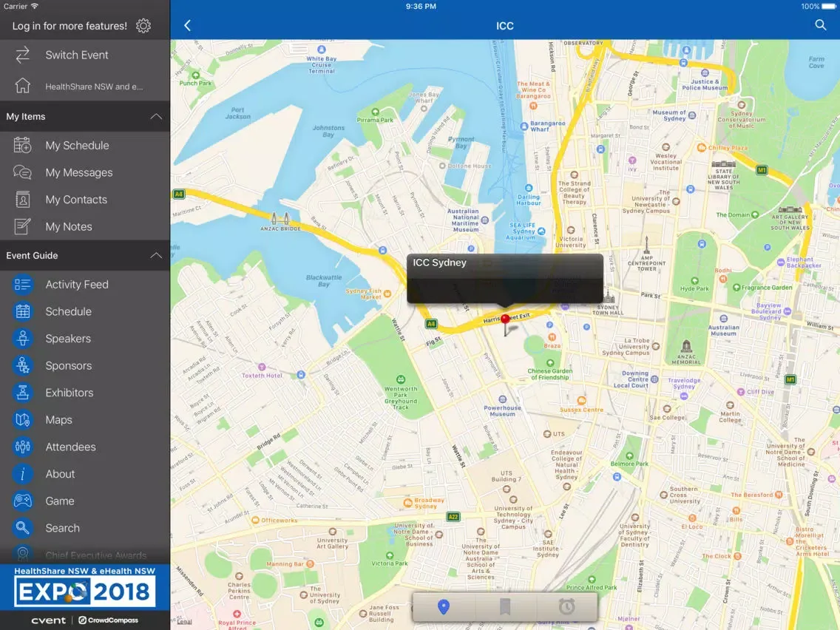The height and width of the screenshot is (630, 840).
Task: Open Activity Feed menu item
Action: click(85, 285)
